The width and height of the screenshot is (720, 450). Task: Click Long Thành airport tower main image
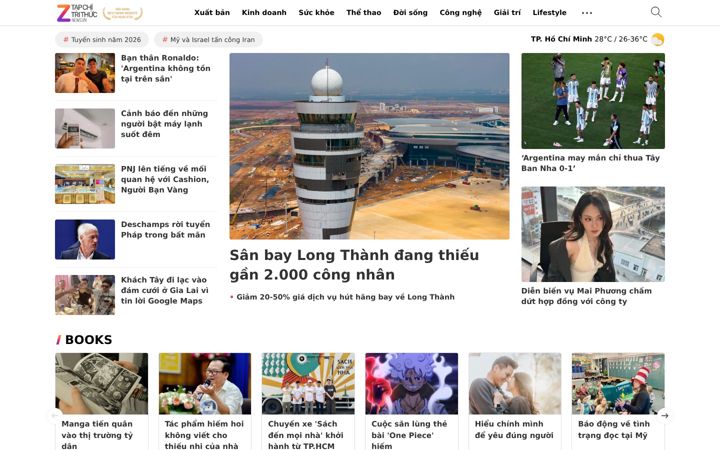(x=369, y=146)
